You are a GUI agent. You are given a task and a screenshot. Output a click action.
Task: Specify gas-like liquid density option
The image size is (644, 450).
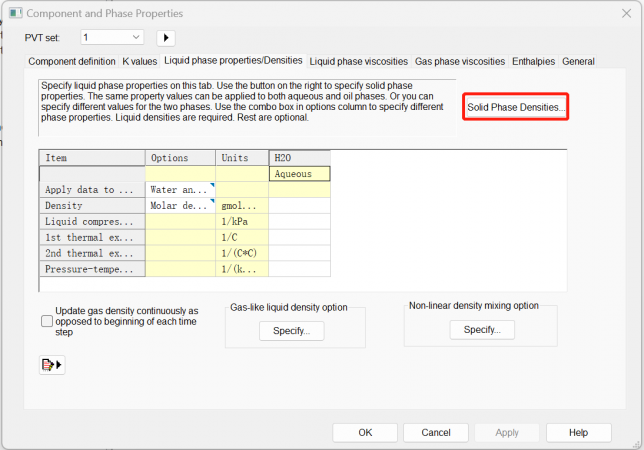point(291,331)
